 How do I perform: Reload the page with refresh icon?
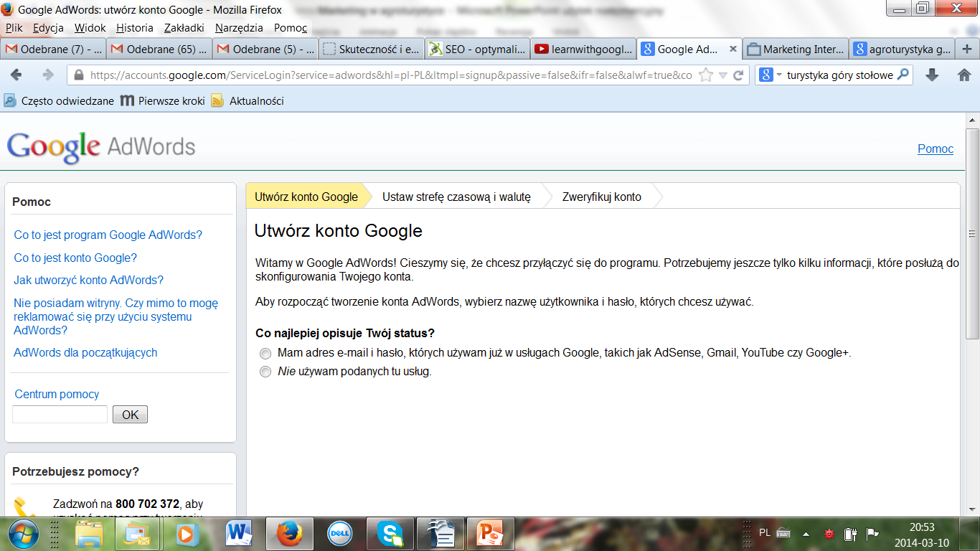pos(738,75)
